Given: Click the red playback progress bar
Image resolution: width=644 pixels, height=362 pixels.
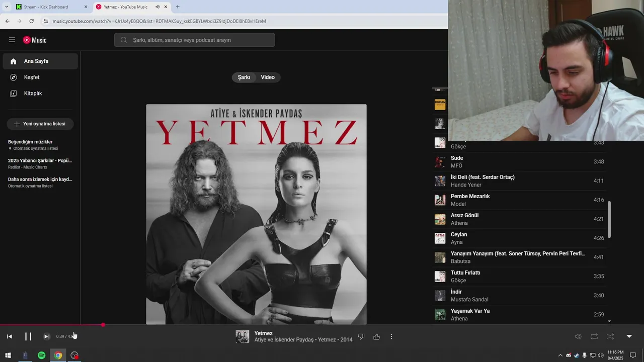Looking at the screenshot, I should (x=51, y=325).
